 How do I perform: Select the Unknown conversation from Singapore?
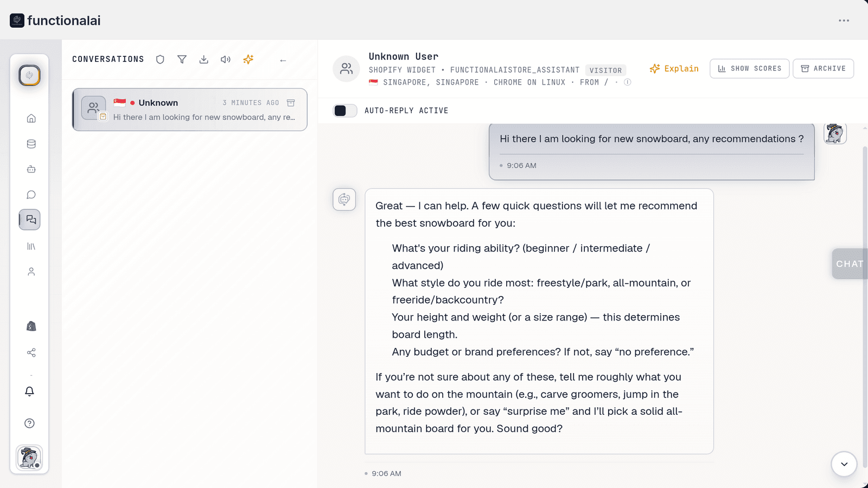tap(190, 110)
